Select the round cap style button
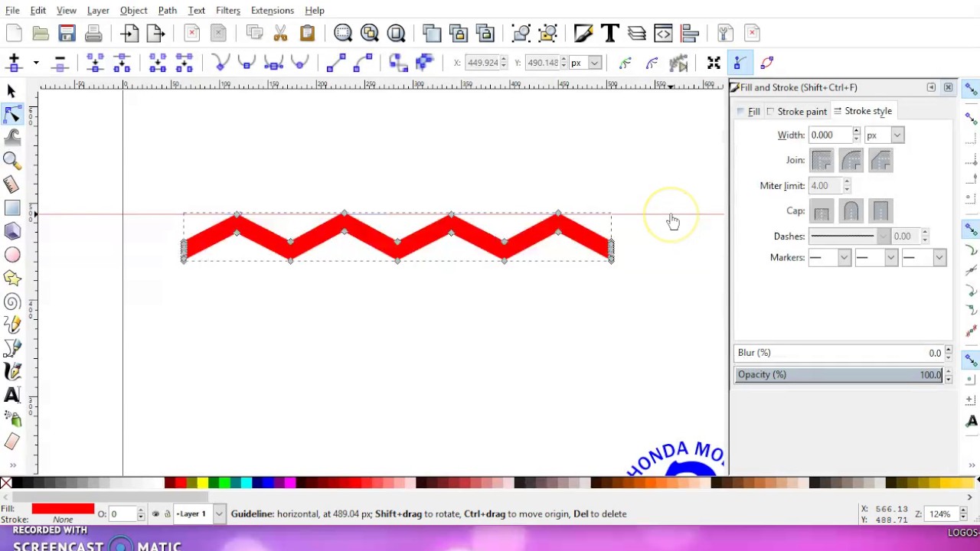 coord(851,211)
